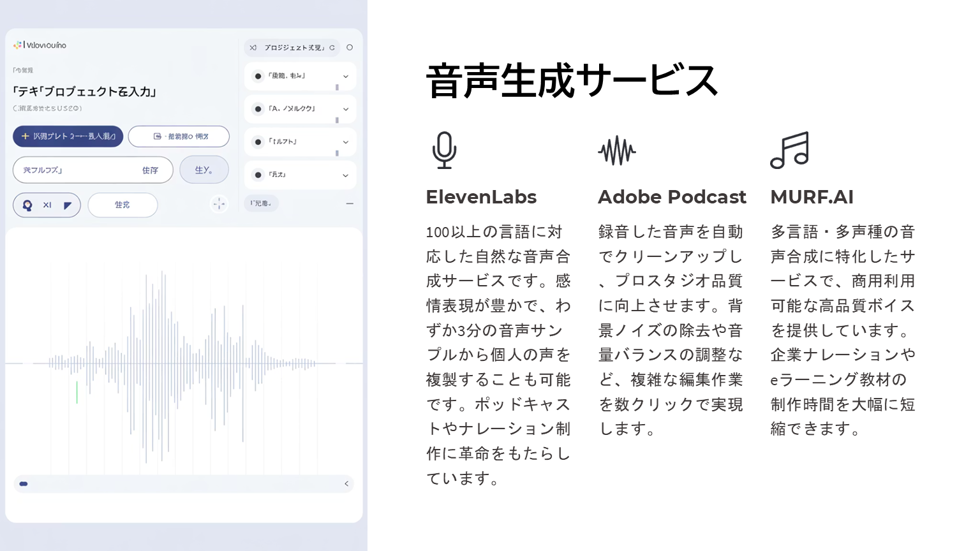Click the light blue pill beside the input field
Image resolution: width=980 pixels, height=551 pixels.
(x=204, y=170)
